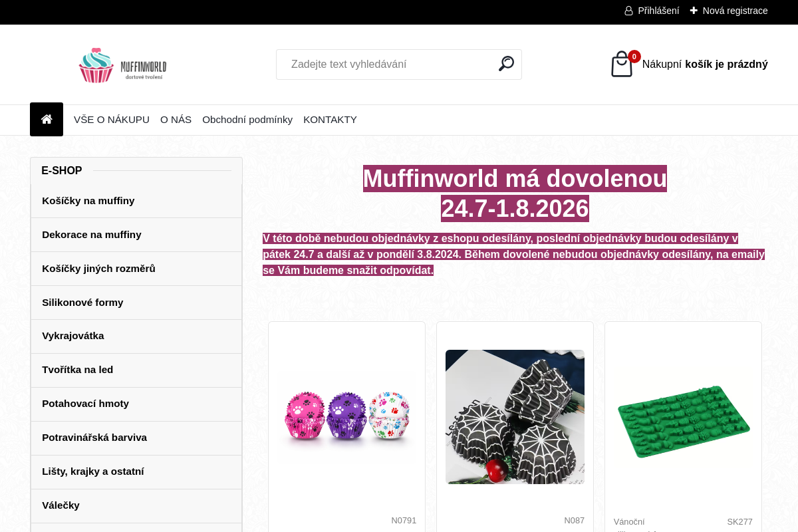
Task: Click the plus icon beside Nová registrace
Action: point(694,11)
